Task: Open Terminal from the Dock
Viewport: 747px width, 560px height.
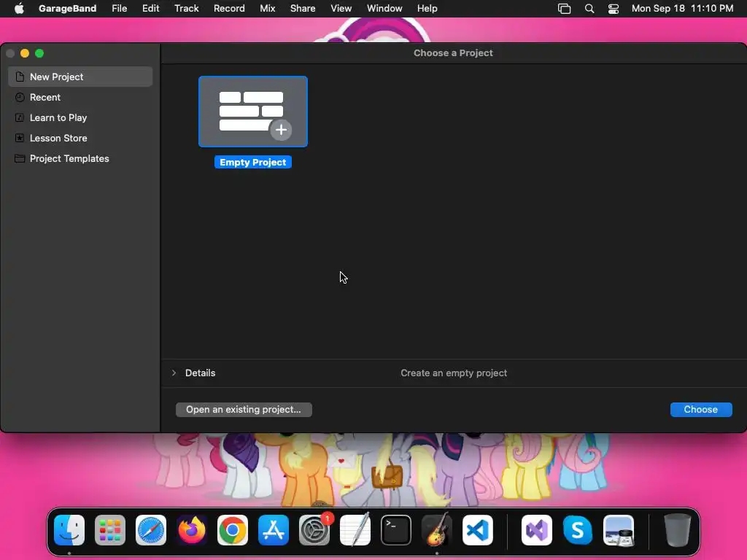Action: [396, 530]
